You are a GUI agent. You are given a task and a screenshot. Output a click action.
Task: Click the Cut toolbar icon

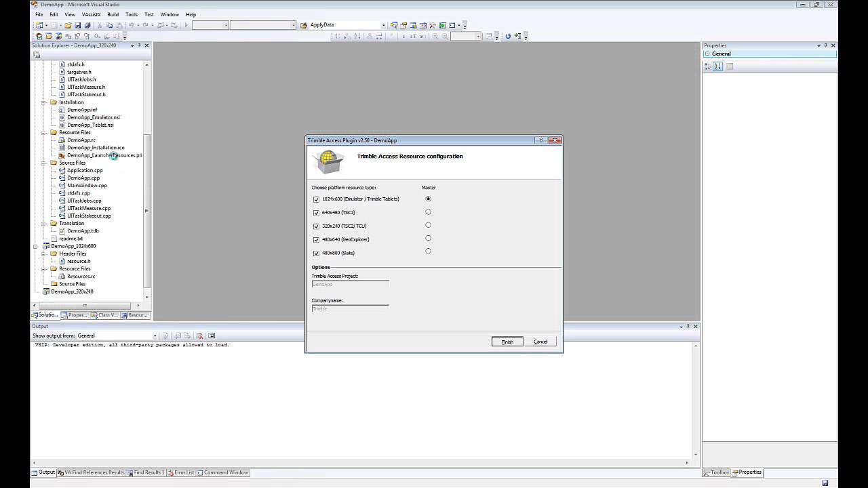(x=100, y=25)
